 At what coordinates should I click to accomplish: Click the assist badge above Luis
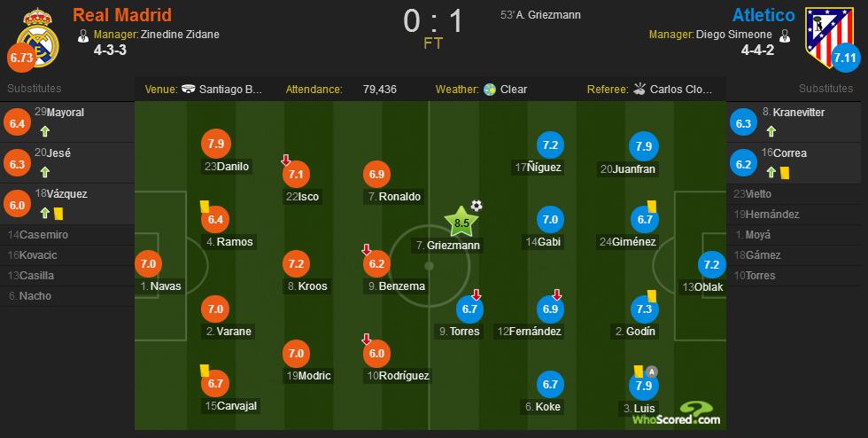tap(652, 372)
